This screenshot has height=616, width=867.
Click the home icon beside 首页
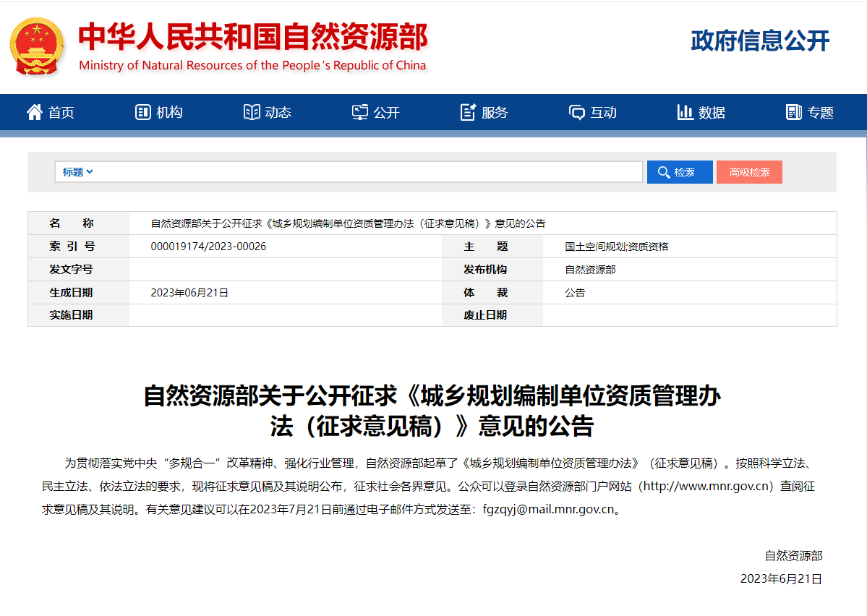tap(34, 112)
